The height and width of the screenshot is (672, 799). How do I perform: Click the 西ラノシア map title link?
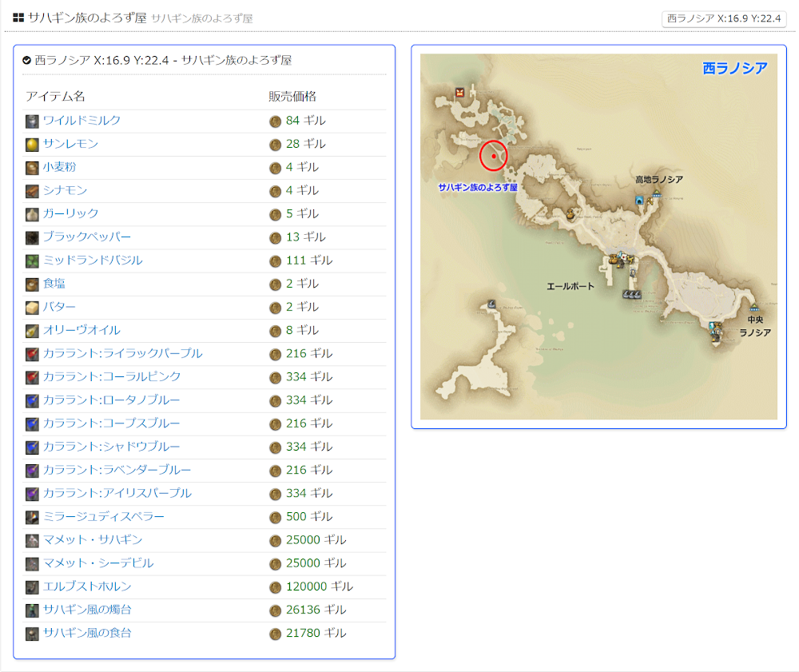click(735, 68)
